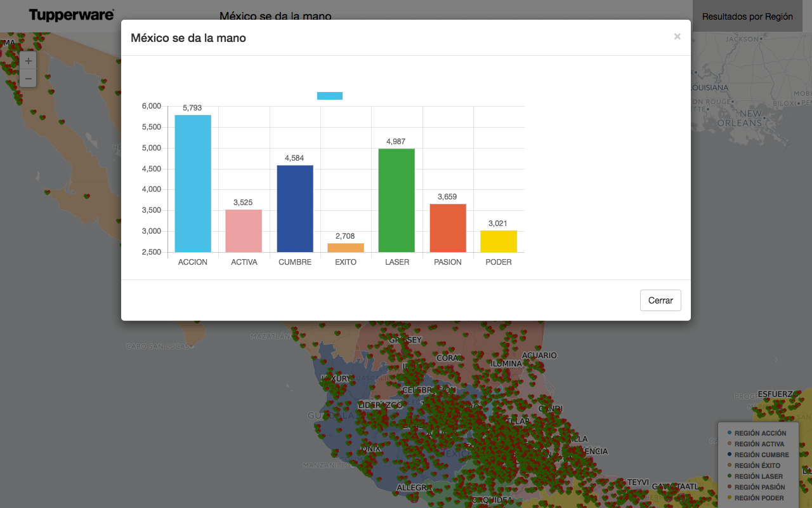Click the 2,708 value label
The image size is (812, 508).
(346, 236)
